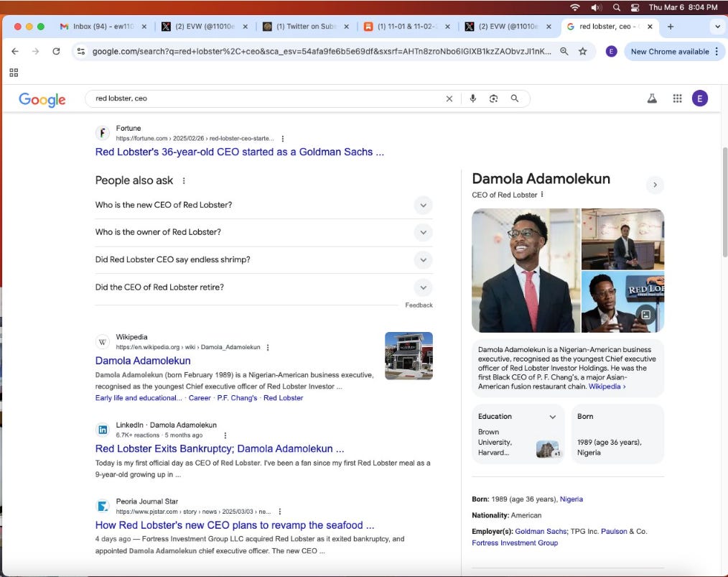Click the Nigeria link beside Born
The image size is (728, 577).
coord(571,499)
